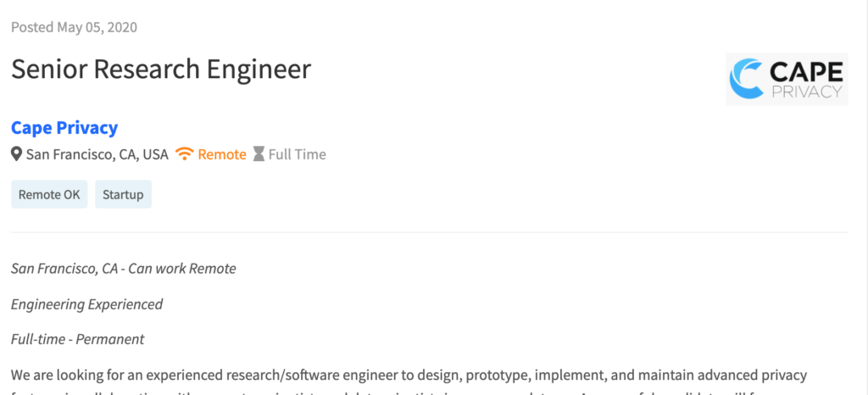The width and height of the screenshot is (868, 395).
Task: Click the PRIVACY word in logo
Action: click(807, 92)
